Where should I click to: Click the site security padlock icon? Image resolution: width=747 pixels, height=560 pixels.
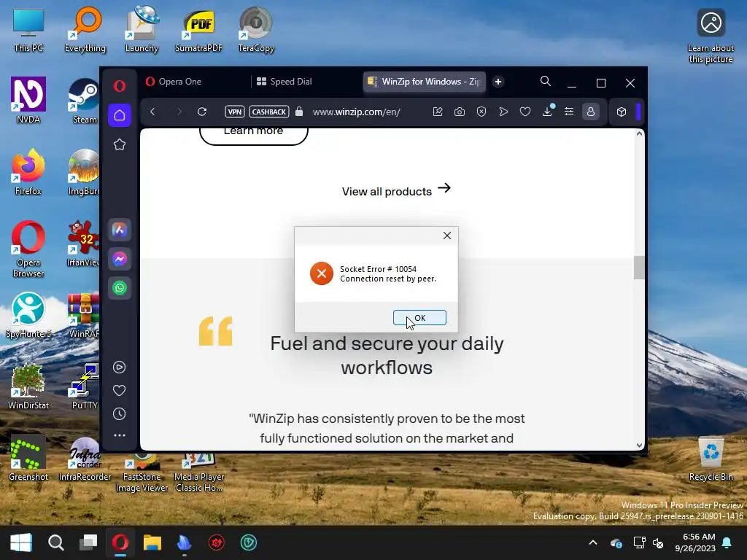(299, 112)
